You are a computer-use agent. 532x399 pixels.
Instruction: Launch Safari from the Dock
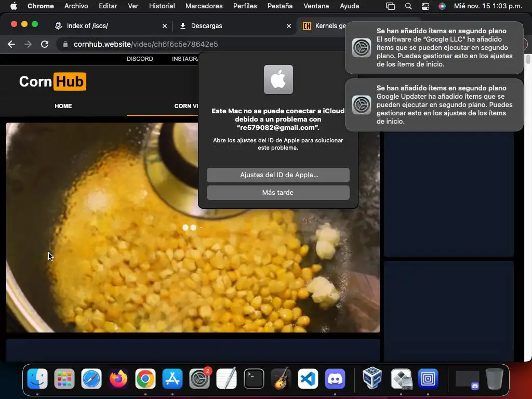pos(91,379)
